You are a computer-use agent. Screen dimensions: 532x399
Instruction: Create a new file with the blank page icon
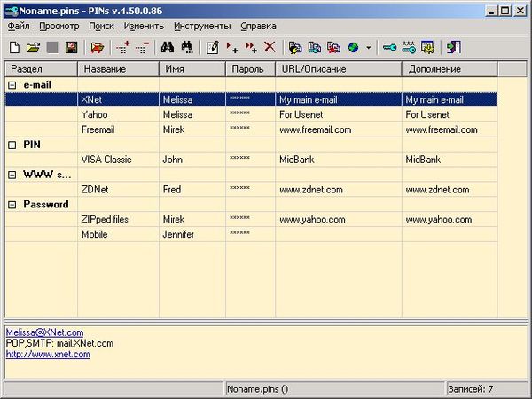[14, 48]
